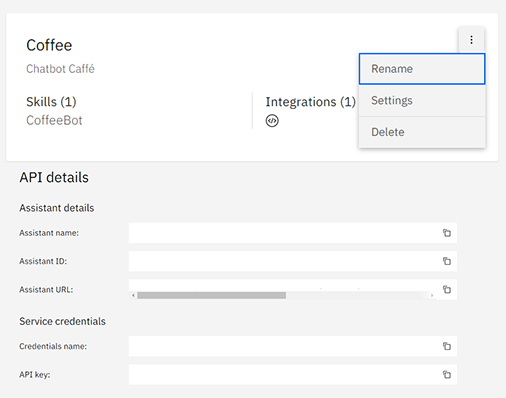Click inside the Assistant ID field
Image resolution: width=506 pixels, height=398 pixels.
click(283, 261)
